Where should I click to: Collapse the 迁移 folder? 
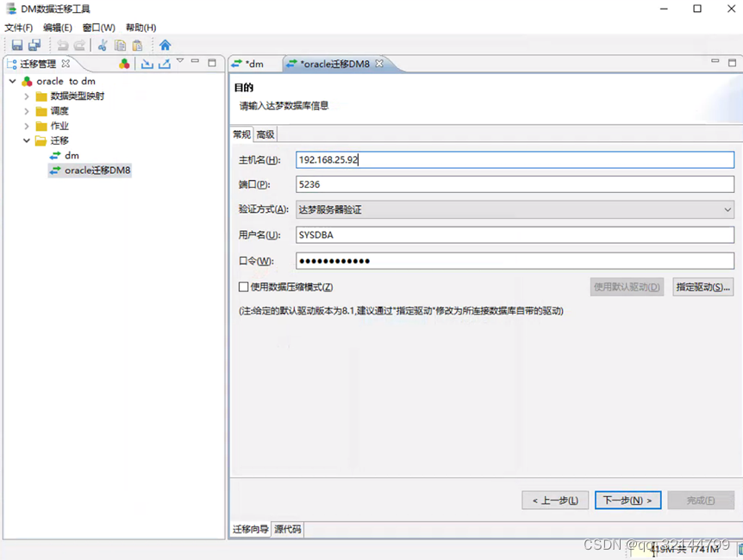tap(27, 140)
